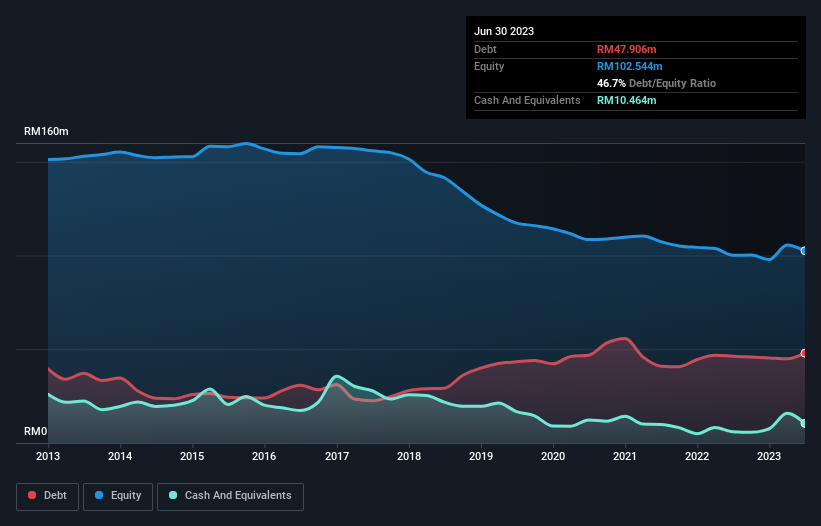The image size is (821, 526).
Task: Click the 2020 x-axis label
Action: [x=553, y=456]
